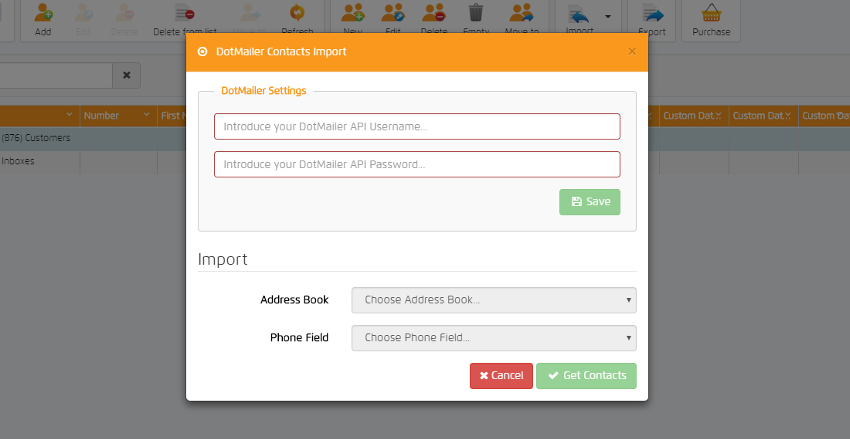Click the grayed-out single-contact Move to icon

(252, 12)
